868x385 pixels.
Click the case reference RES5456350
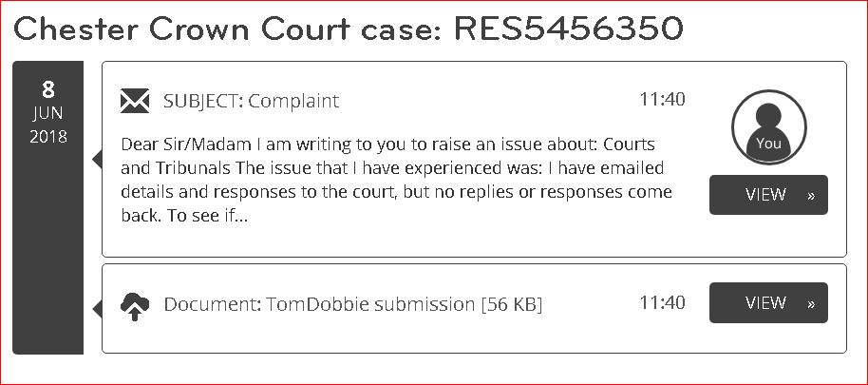point(569,29)
